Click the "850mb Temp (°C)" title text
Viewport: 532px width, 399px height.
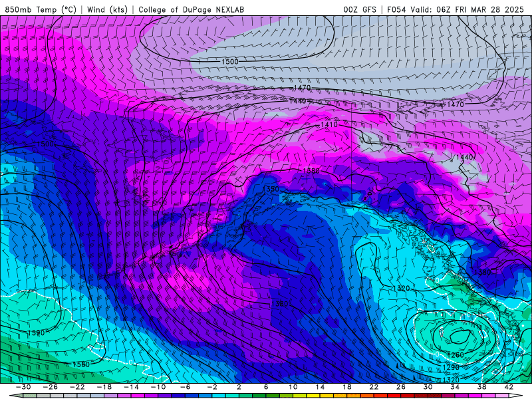41,9
